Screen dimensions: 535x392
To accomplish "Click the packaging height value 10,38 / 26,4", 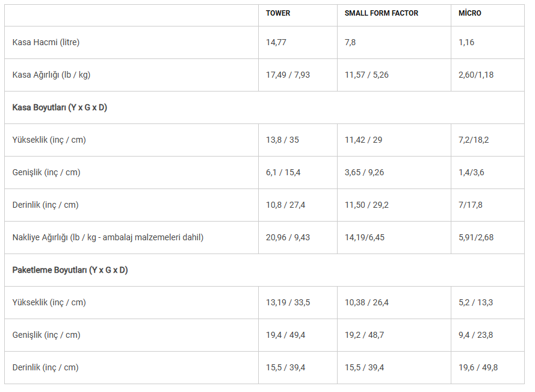I will point(366,302).
